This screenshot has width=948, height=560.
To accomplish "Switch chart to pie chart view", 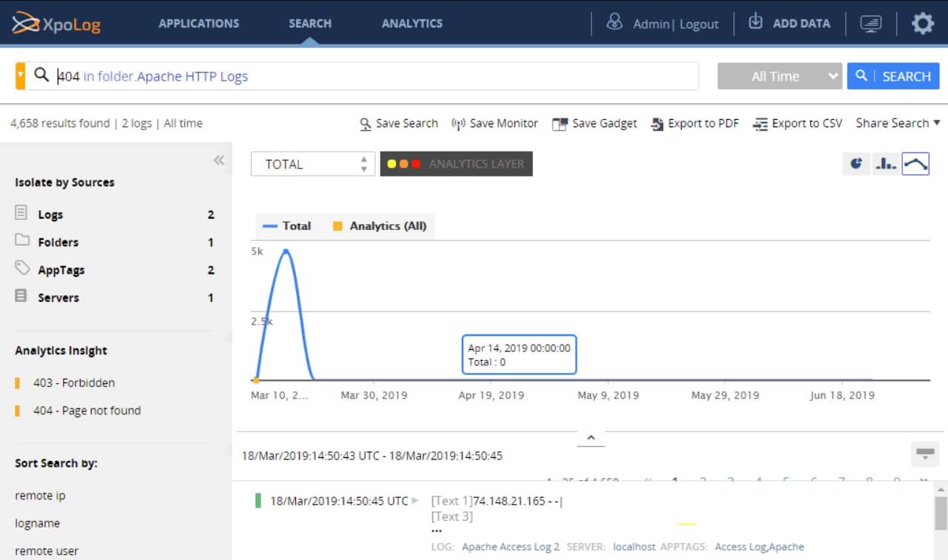I will point(856,163).
